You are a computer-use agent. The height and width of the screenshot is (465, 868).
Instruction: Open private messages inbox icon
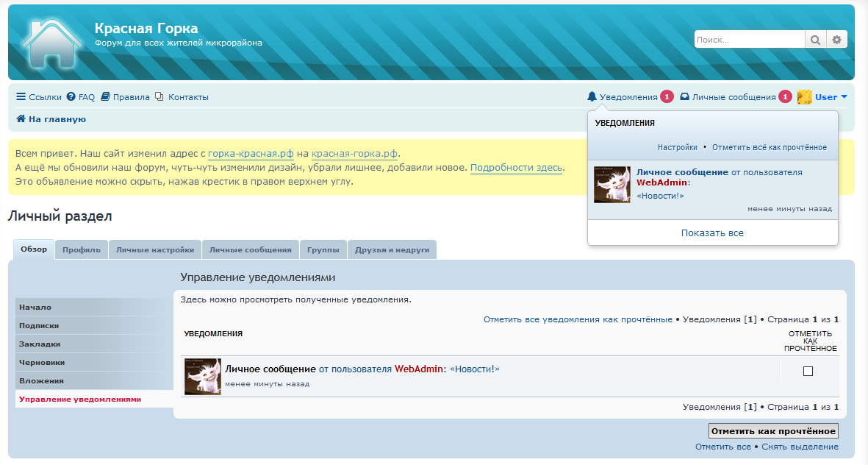[x=684, y=97]
